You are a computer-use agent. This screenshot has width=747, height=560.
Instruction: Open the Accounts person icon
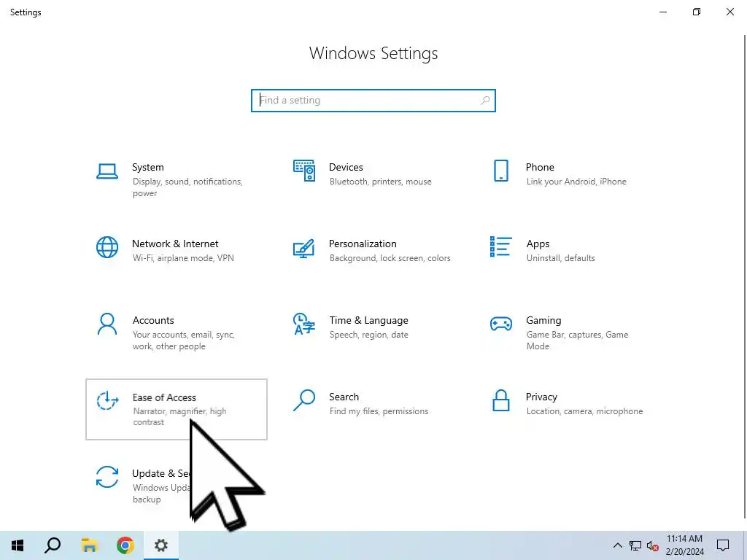point(107,324)
